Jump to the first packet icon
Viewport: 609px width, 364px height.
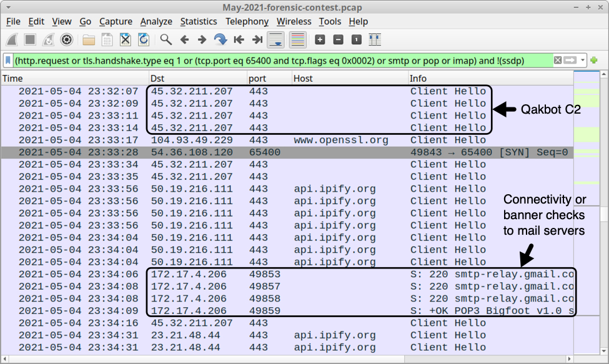pyautogui.click(x=239, y=40)
